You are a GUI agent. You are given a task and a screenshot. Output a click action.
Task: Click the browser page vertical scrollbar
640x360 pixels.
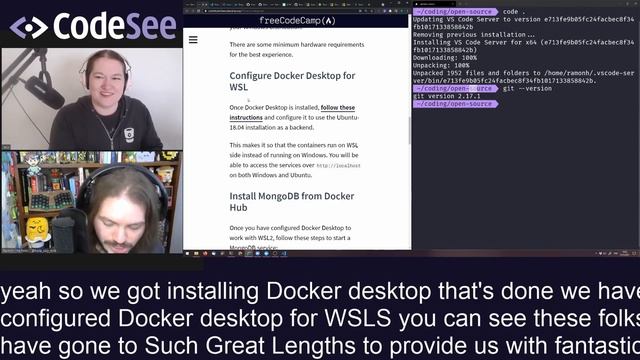(x=409, y=131)
